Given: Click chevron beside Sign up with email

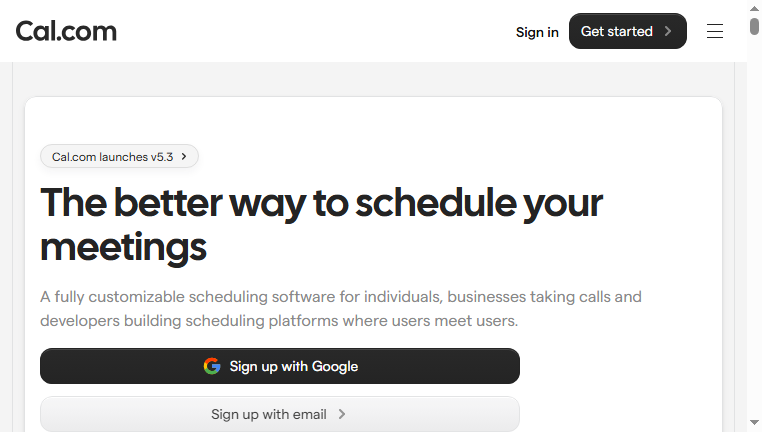Looking at the screenshot, I should [x=342, y=414].
